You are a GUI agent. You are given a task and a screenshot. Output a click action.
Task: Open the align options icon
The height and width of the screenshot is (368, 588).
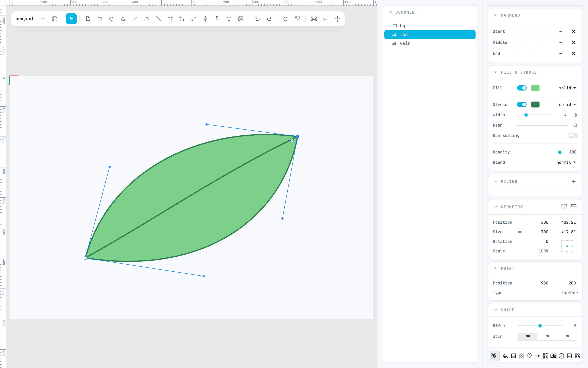coord(326,19)
